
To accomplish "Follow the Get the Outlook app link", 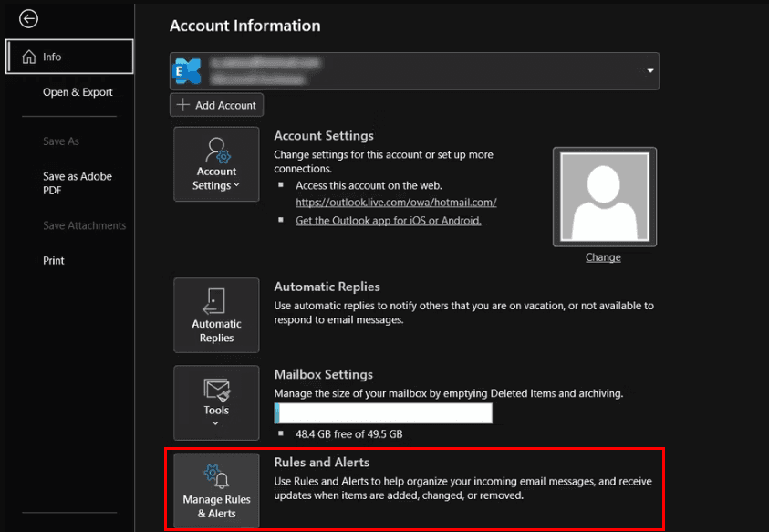I will [x=388, y=221].
